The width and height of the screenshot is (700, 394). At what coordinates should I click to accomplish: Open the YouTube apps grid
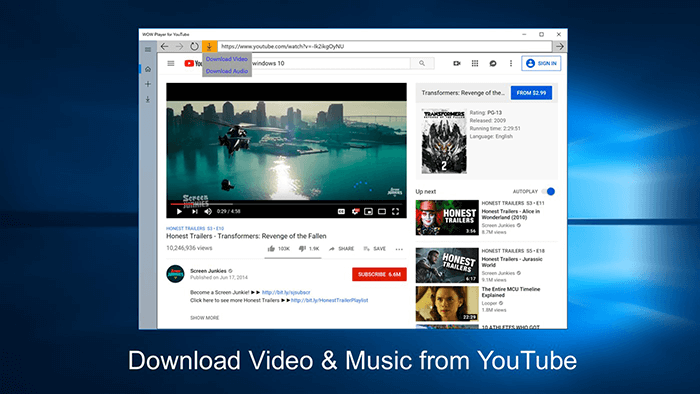tap(475, 63)
